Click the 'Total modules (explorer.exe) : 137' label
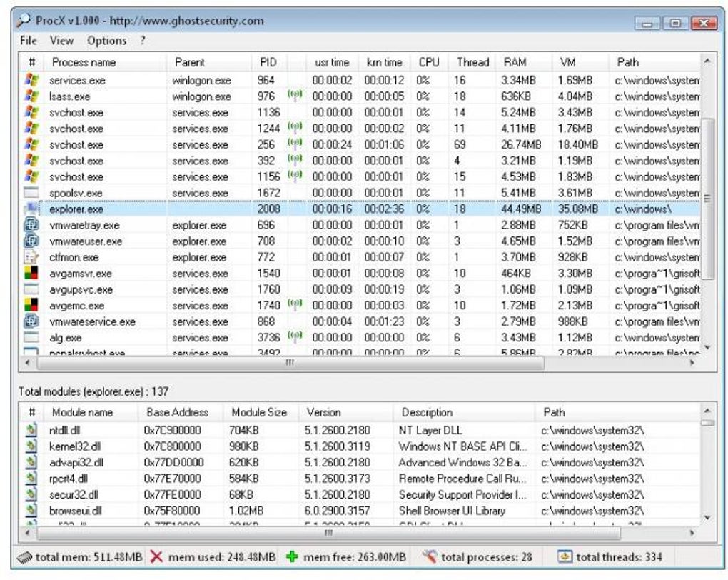 click(93, 391)
